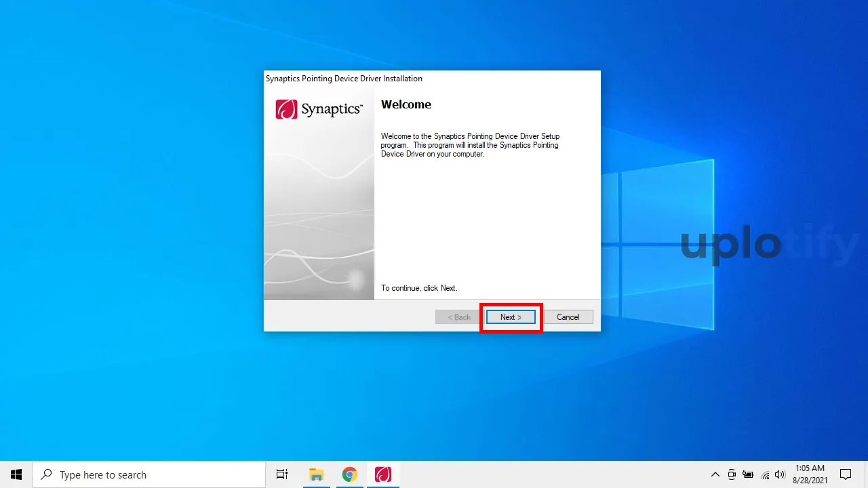Click the Meet Now camera tray icon
Screen dimensions: 868x488
[x=732, y=474]
